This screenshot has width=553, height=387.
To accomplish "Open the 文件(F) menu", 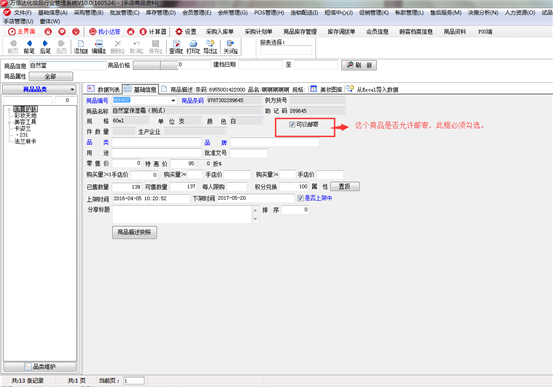I will coord(23,13).
